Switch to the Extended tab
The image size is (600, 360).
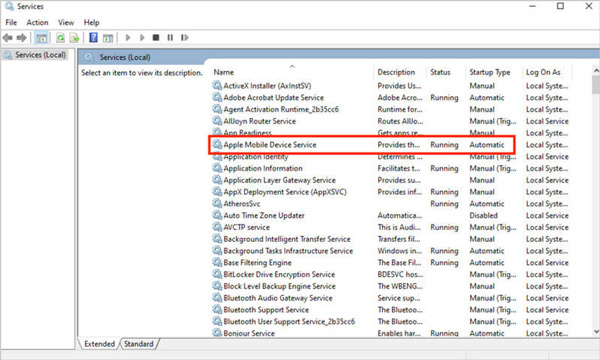[99, 344]
